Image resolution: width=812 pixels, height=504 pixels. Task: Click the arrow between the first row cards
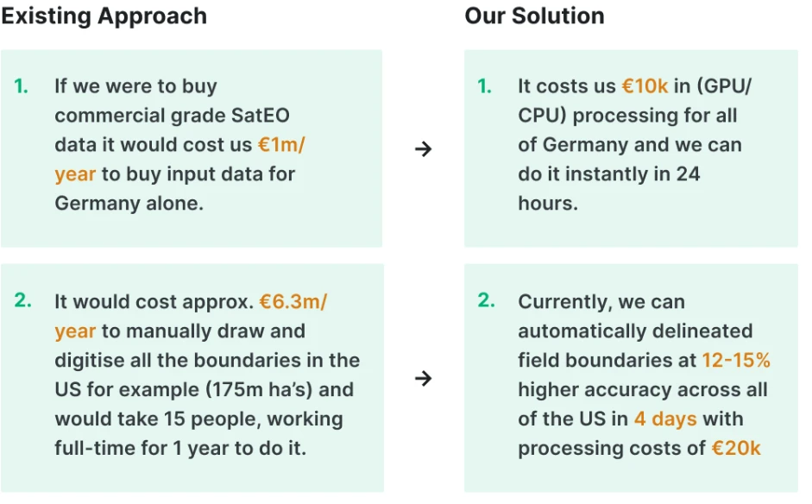click(423, 149)
